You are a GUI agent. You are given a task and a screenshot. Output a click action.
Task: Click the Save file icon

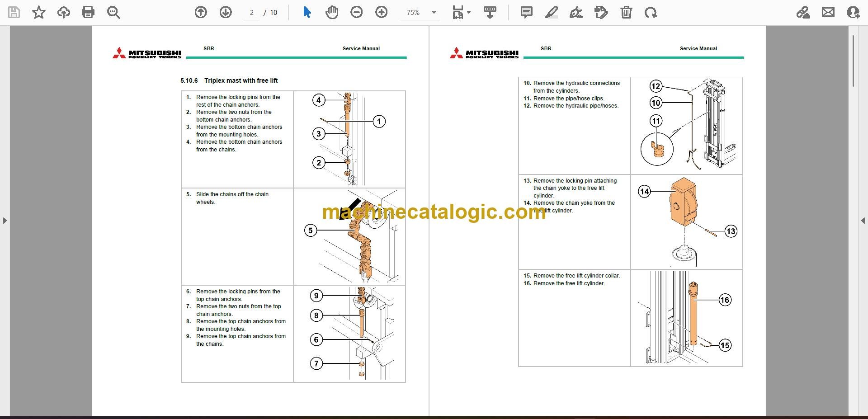point(14,13)
